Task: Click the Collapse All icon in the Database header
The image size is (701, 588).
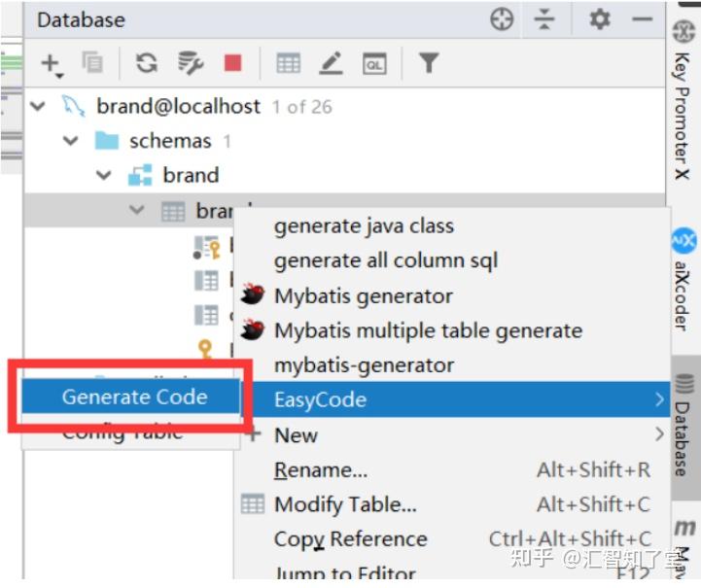Action: pos(544,19)
